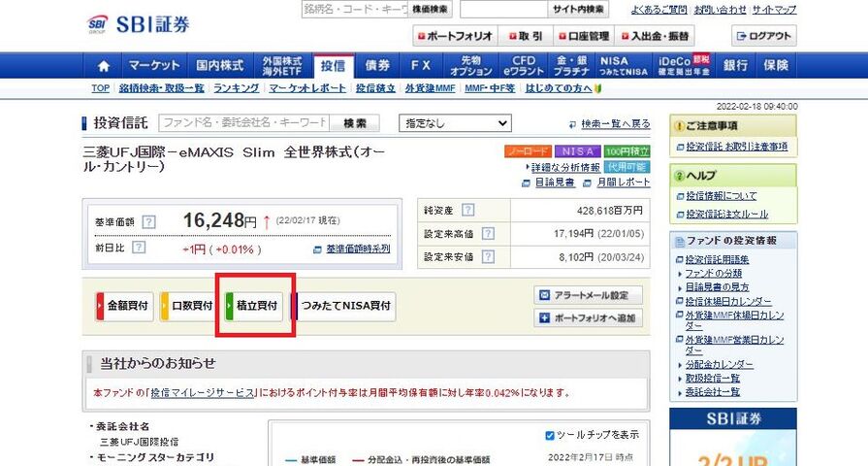
Task: Click the ログアウト button
Action: tap(764, 36)
